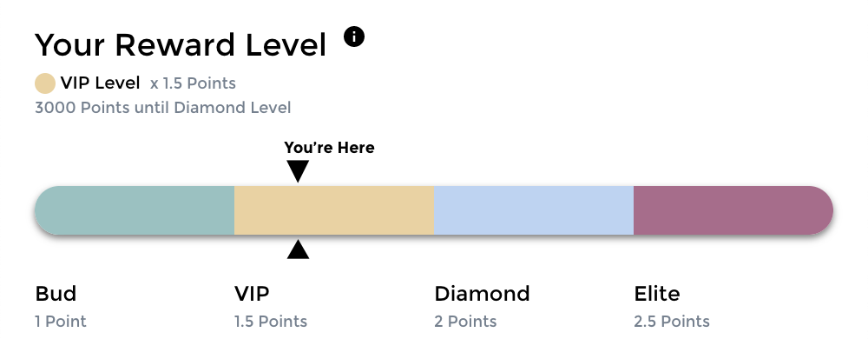
Task: Click the downward arrow under You're Here
Action: [x=298, y=171]
